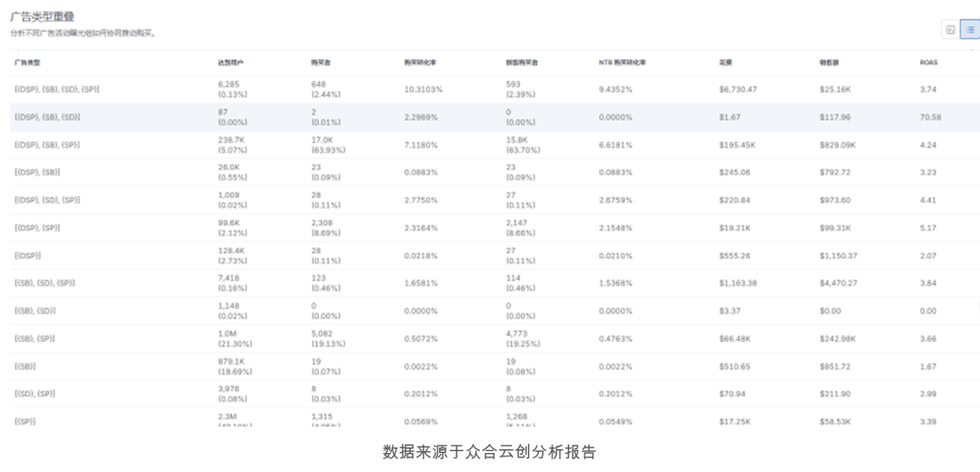Select row [{SD}, {SP}]
Viewport: 980px width, 472px height.
(495, 394)
